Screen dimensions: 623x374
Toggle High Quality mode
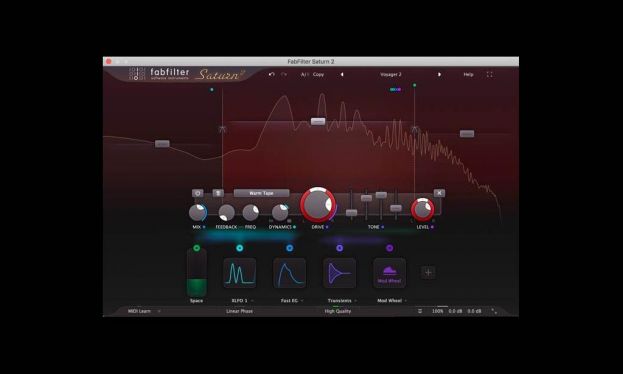click(x=338, y=311)
